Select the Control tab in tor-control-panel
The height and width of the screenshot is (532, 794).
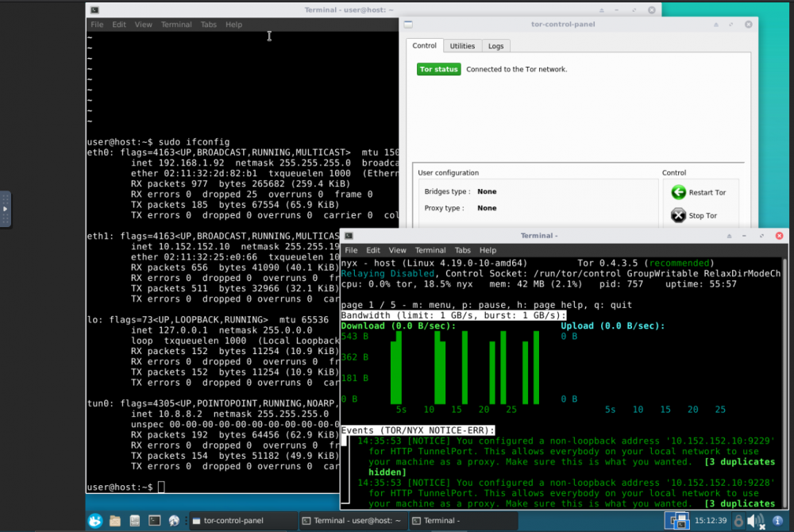[424, 46]
